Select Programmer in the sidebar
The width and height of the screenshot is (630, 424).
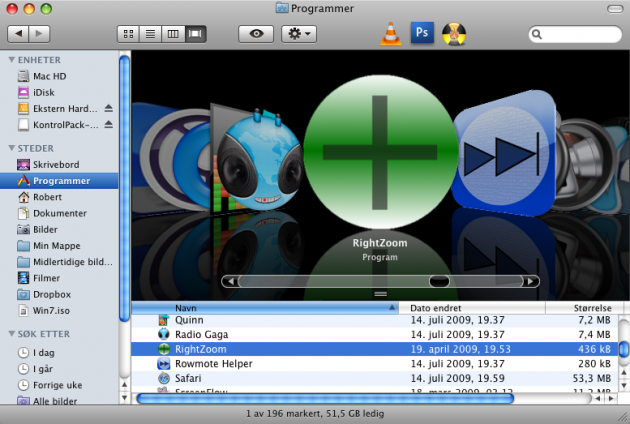click(x=59, y=181)
